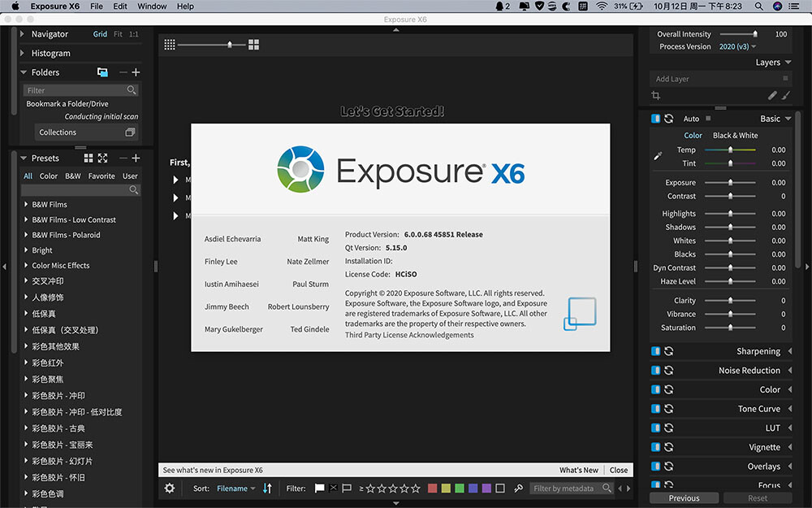
Task: Click the large grid thumbnails icon
Action: click(x=253, y=45)
